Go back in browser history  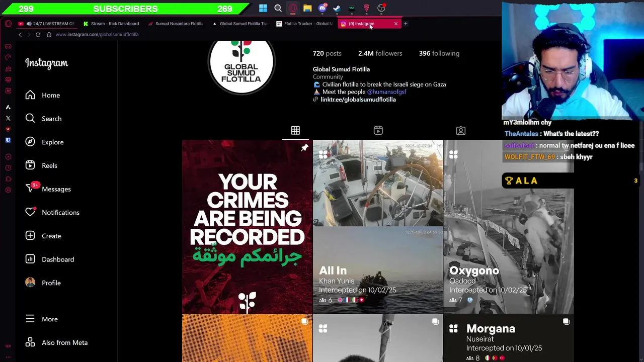point(20,35)
